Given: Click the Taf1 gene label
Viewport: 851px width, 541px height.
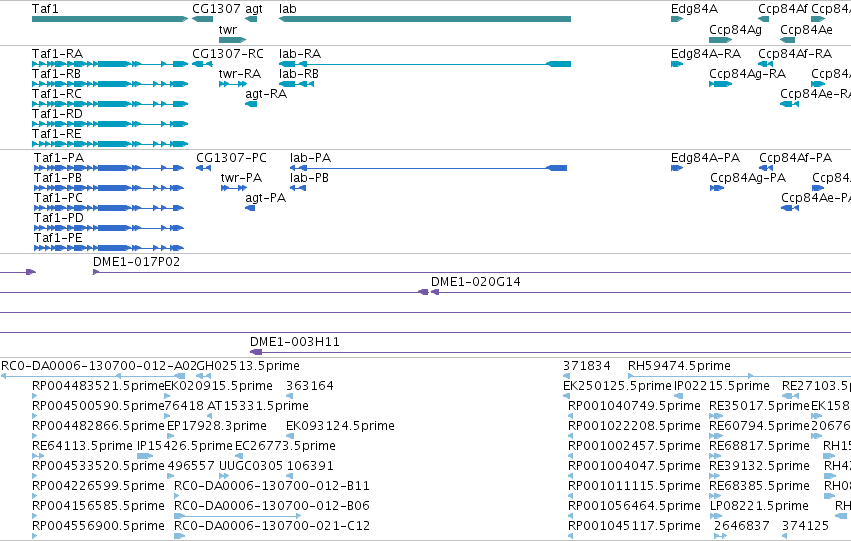Looking at the screenshot, I should click(x=45, y=9).
